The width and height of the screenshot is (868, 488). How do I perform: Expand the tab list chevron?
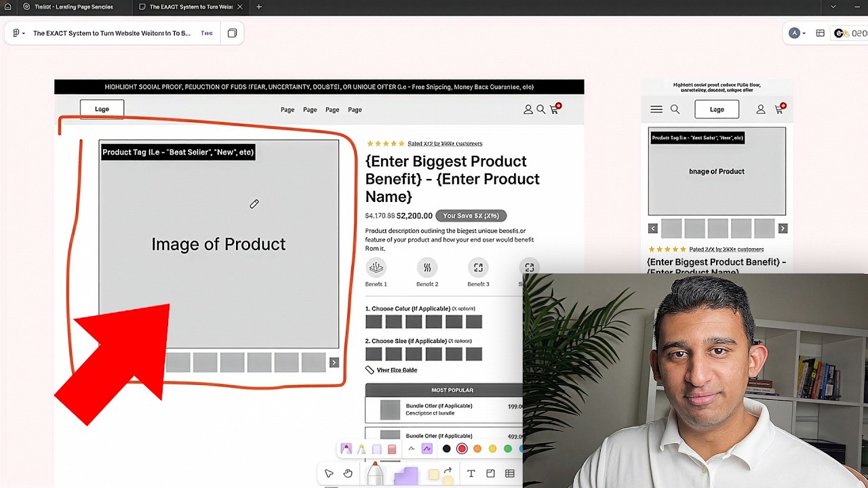tap(833, 7)
